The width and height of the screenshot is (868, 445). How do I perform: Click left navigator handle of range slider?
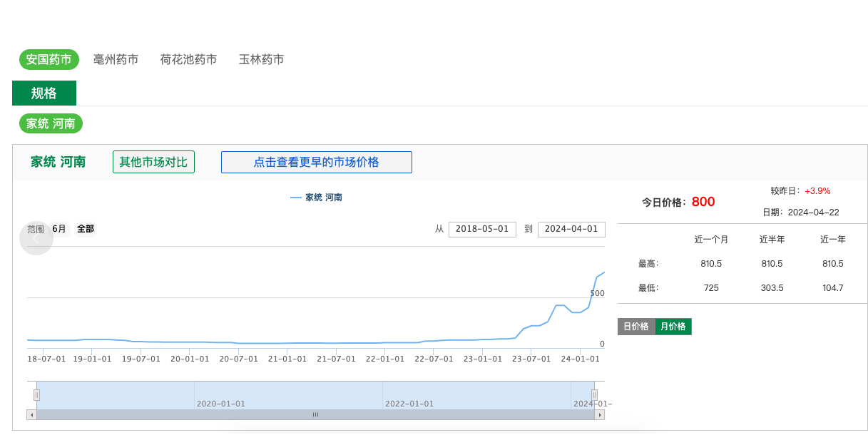(36, 394)
